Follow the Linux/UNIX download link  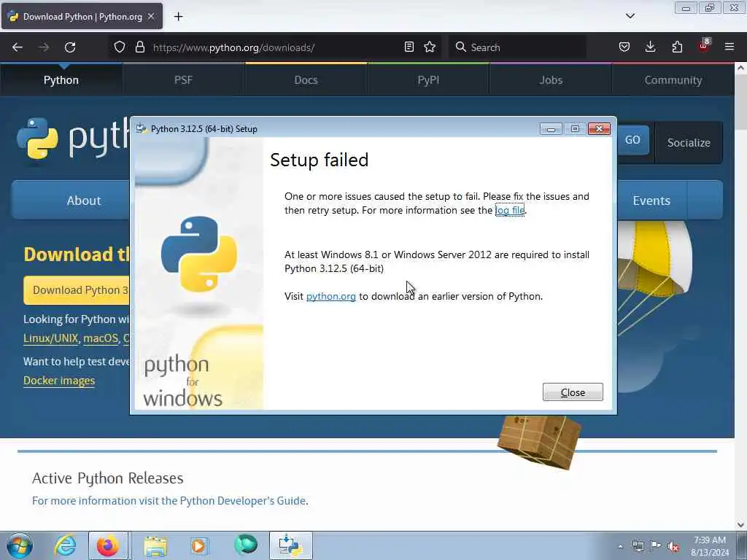coord(50,338)
